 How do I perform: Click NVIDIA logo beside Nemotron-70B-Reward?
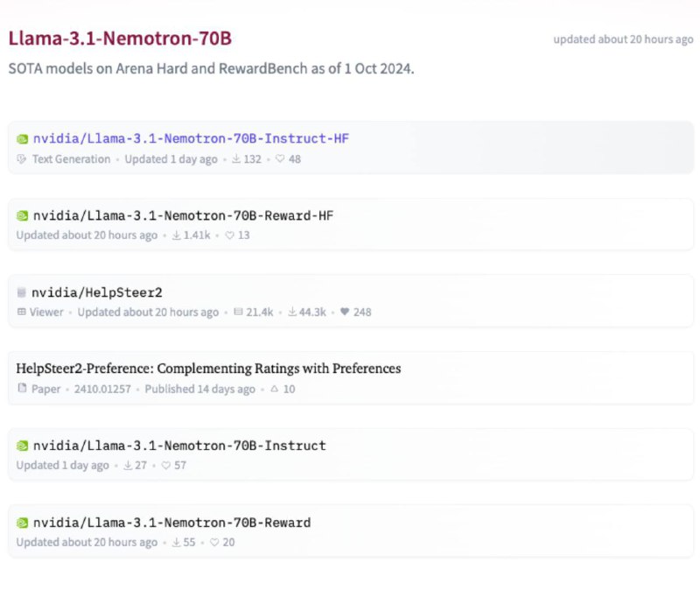(x=23, y=523)
